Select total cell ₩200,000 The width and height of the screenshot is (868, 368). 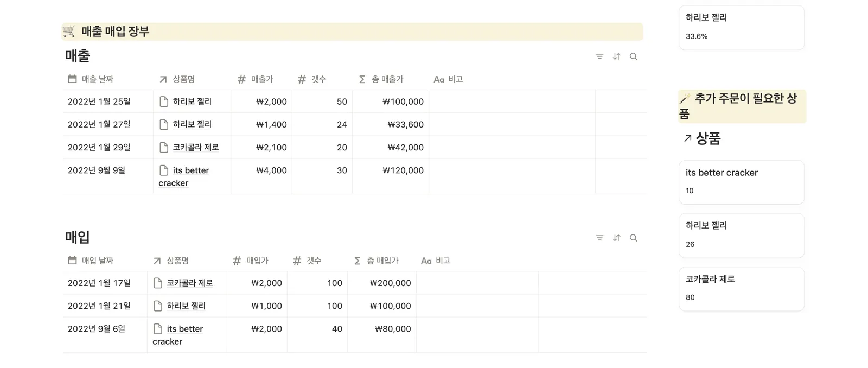tap(382, 283)
